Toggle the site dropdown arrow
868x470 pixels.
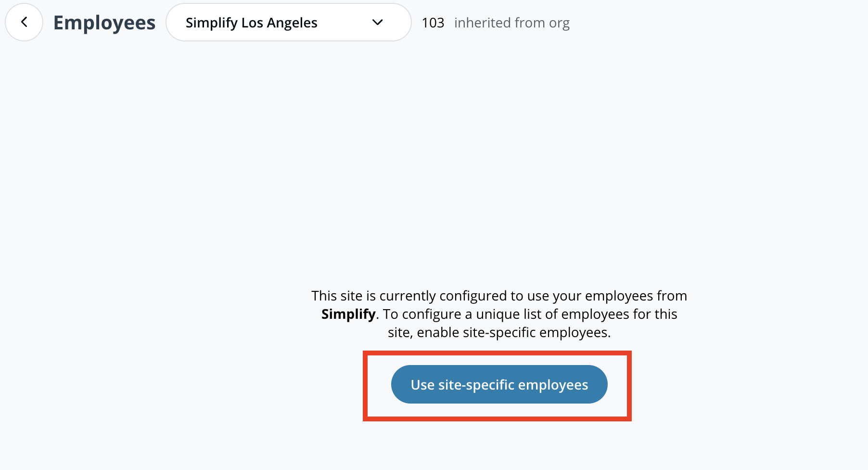[x=378, y=22]
